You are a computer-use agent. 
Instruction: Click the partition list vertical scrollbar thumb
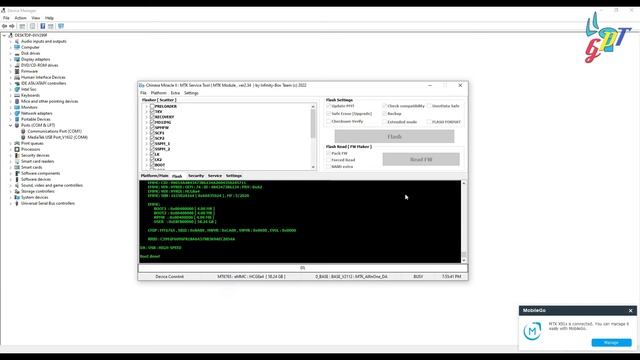pos(313,123)
